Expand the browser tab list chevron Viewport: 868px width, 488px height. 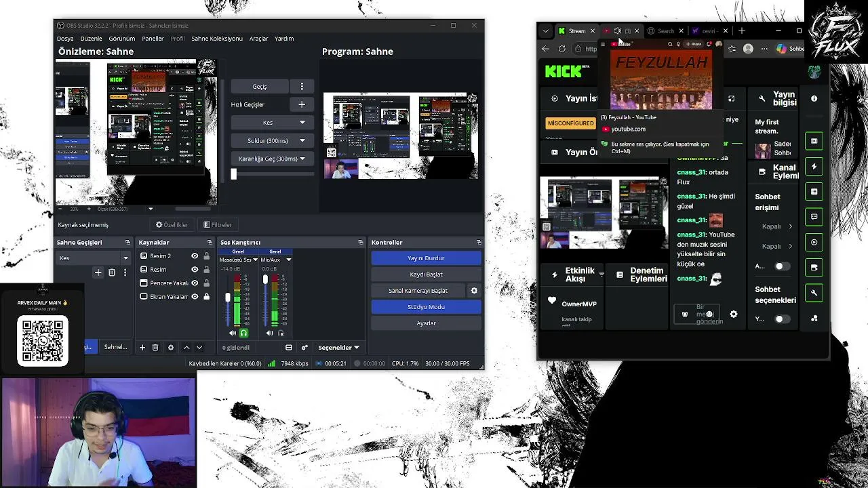tap(545, 30)
